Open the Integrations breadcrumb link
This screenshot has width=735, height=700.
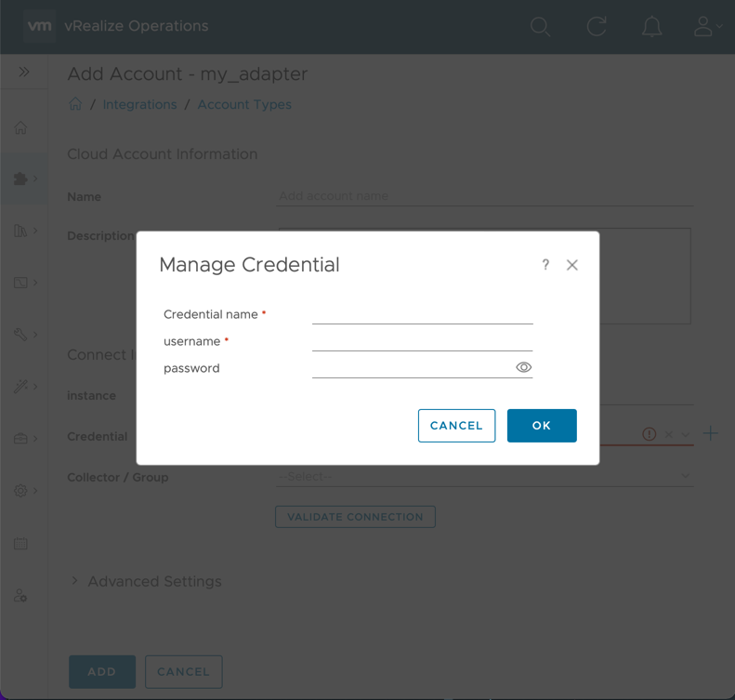(139, 104)
